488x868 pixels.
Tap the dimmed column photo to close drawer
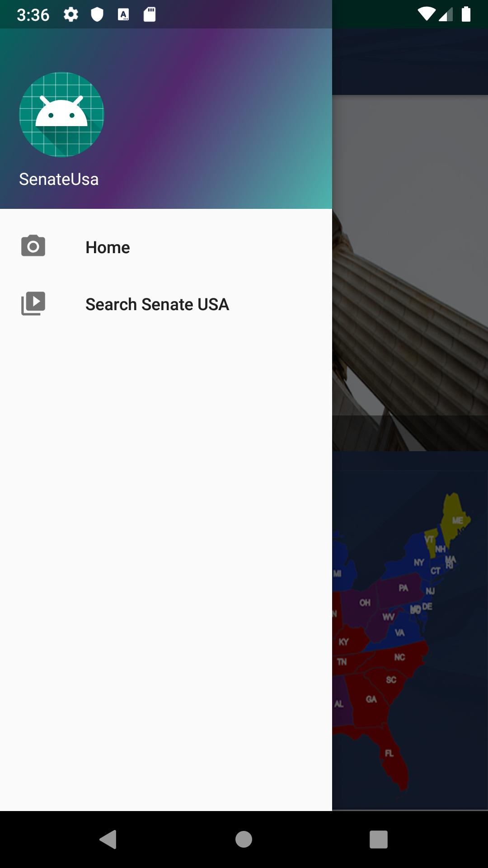(410, 273)
